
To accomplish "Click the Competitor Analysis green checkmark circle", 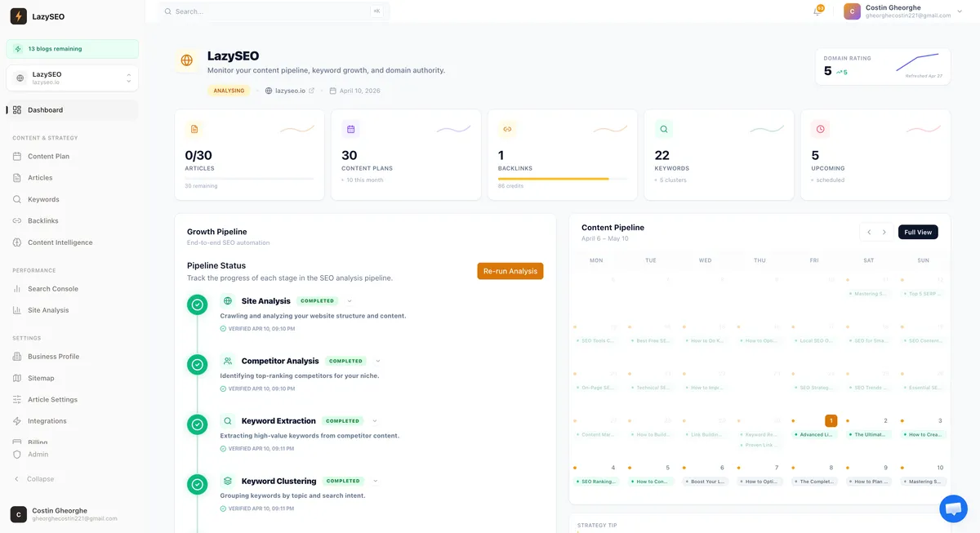I will (197, 365).
